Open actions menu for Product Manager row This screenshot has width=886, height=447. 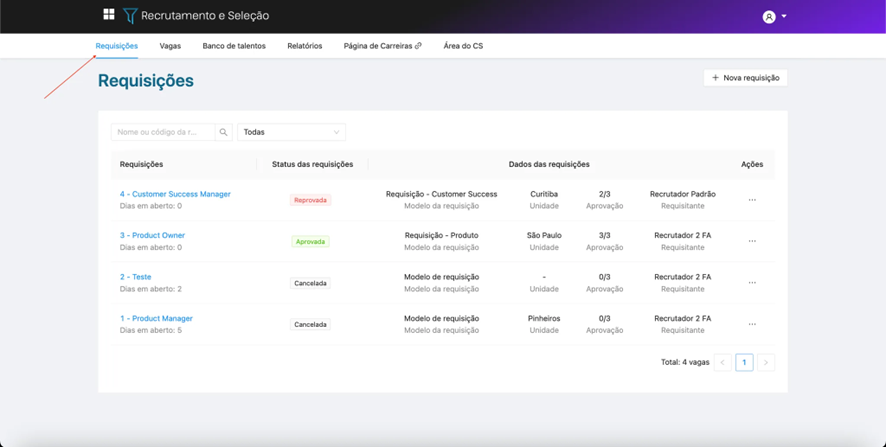(x=752, y=324)
